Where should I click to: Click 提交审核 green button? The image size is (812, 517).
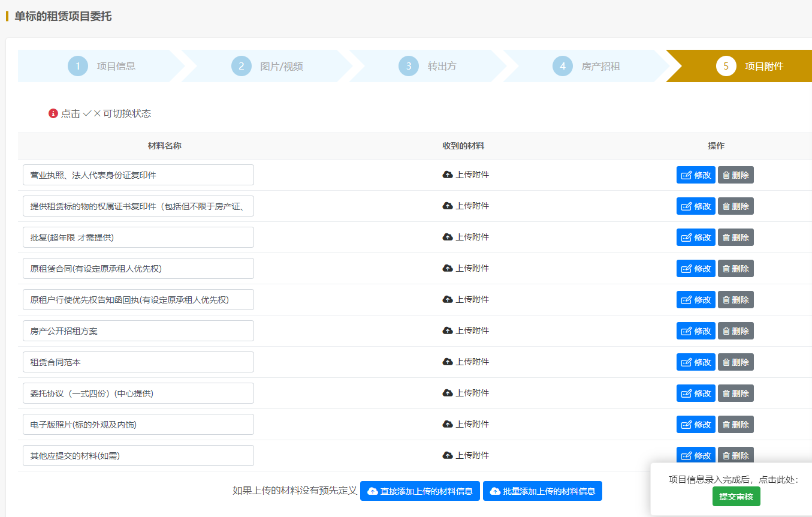736,497
